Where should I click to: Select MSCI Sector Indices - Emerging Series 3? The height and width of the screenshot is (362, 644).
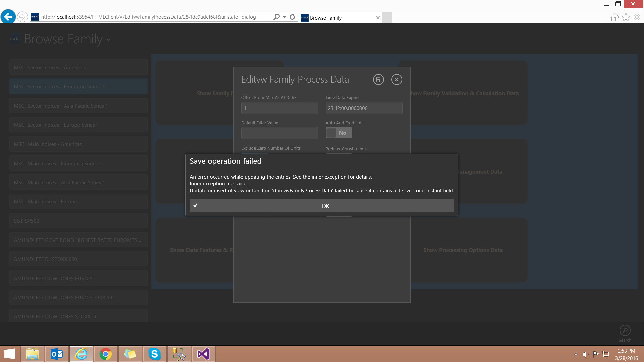point(78,86)
